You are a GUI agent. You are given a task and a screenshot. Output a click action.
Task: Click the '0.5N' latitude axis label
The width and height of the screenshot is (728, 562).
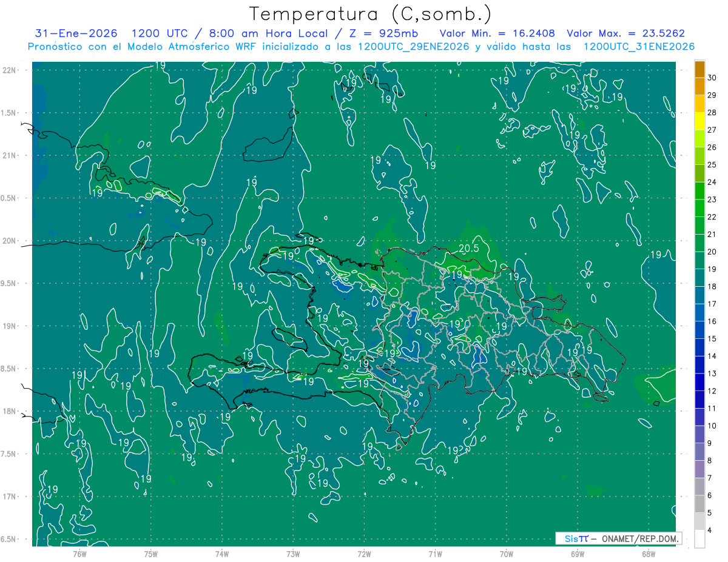9,198
